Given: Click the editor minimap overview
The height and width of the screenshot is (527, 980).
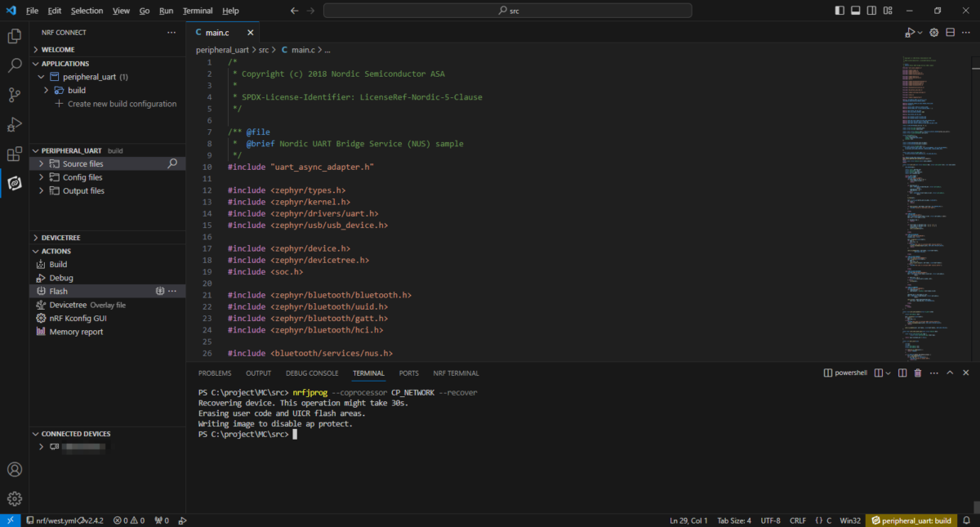Looking at the screenshot, I should (x=936, y=204).
